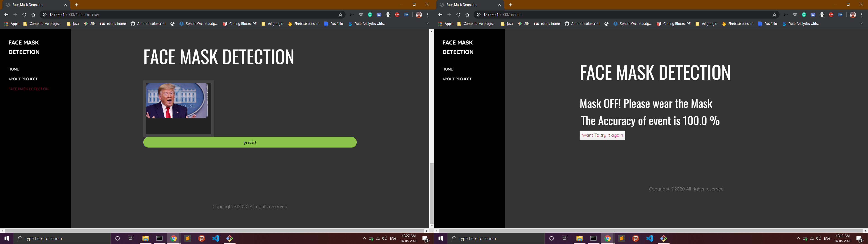868x244 pixels.
Task: Open Sublime Text from right taskbar
Action: click(x=621, y=238)
